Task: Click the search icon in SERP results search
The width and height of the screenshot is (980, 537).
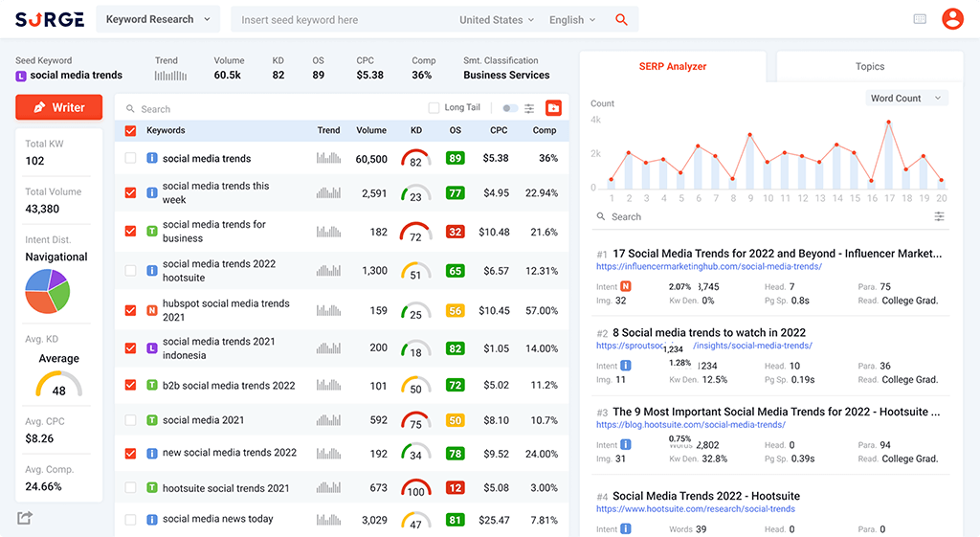Action: click(601, 216)
